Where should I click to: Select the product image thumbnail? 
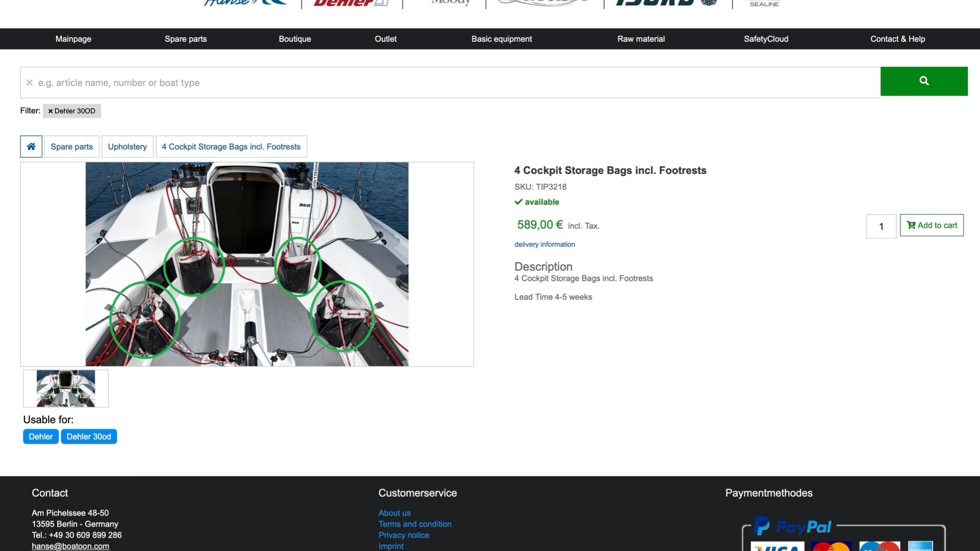tap(66, 389)
